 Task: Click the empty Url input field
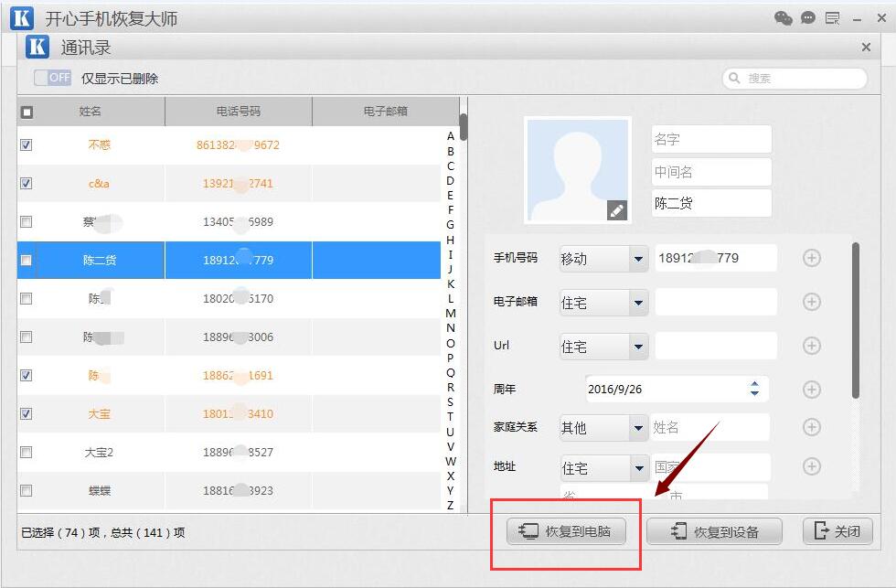pyautogui.click(x=716, y=347)
